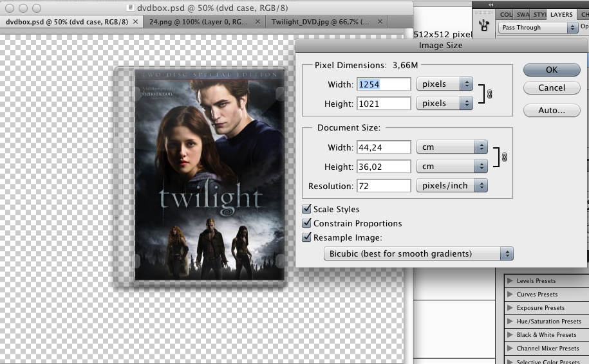
Task: Click the red close window button
Action: pos(10,8)
